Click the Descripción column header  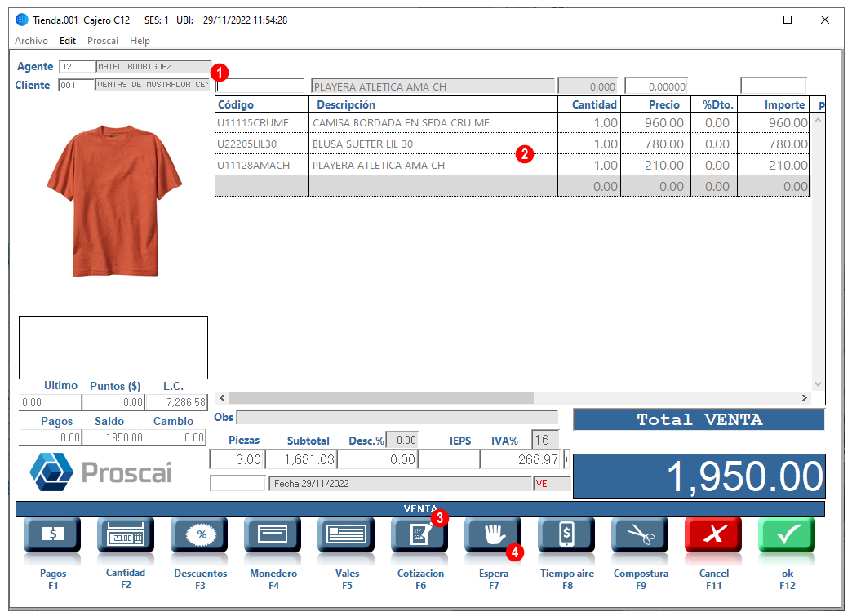(x=433, y=104)
